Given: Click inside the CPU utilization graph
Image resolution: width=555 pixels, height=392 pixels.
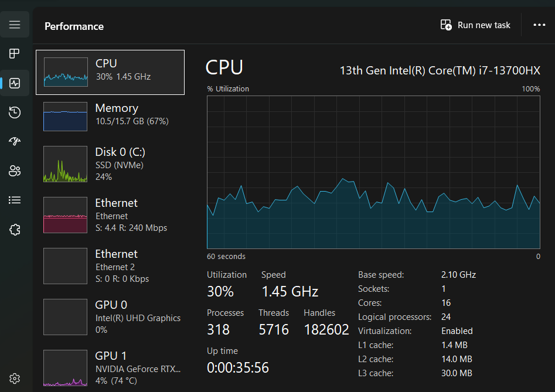Looking at the screenshot, I should click(373, 172).
